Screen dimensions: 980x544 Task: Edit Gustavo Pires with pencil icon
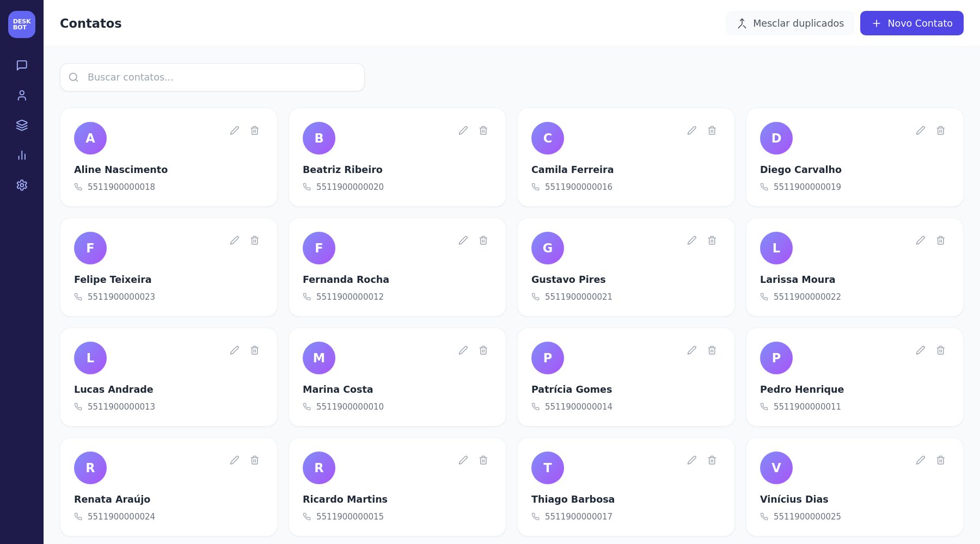click(692, 240)
